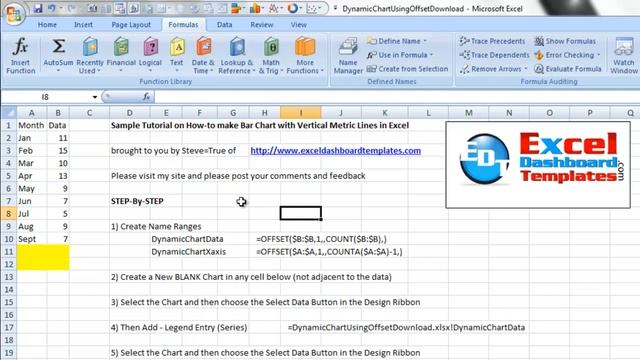
Task: Open the Name Box dropdown arrow
Action: (x=95, y=97)
